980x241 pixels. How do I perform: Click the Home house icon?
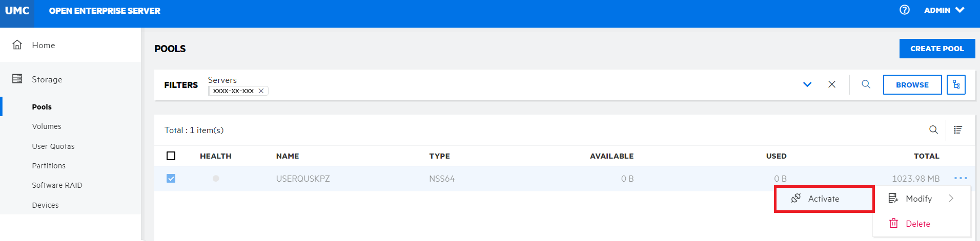[17, 45]
